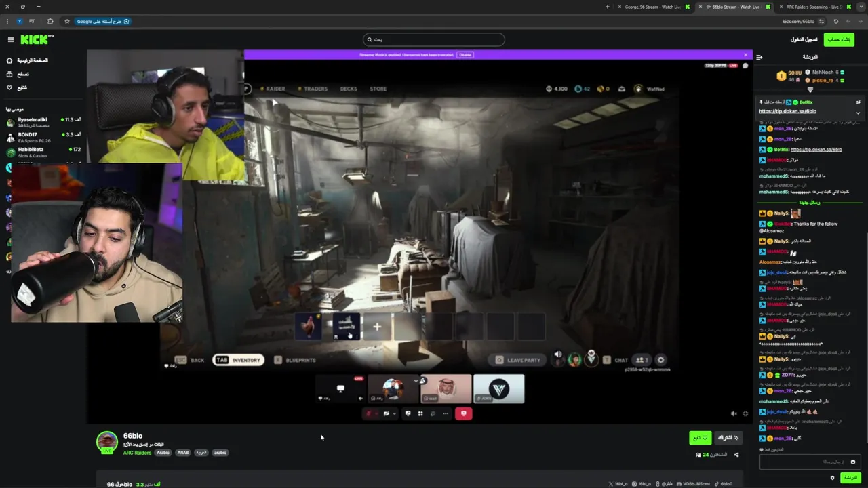Click the send message chat input

tap(810, 462)
